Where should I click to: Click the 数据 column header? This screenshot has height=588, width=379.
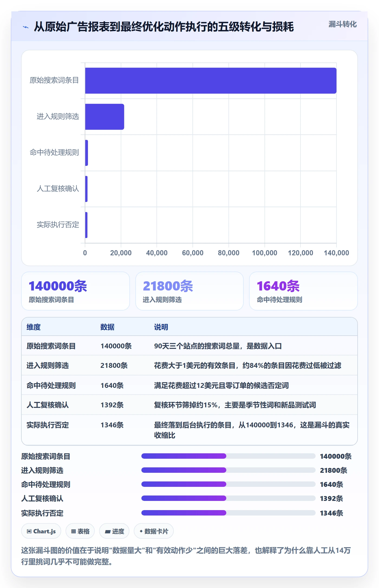107,327
